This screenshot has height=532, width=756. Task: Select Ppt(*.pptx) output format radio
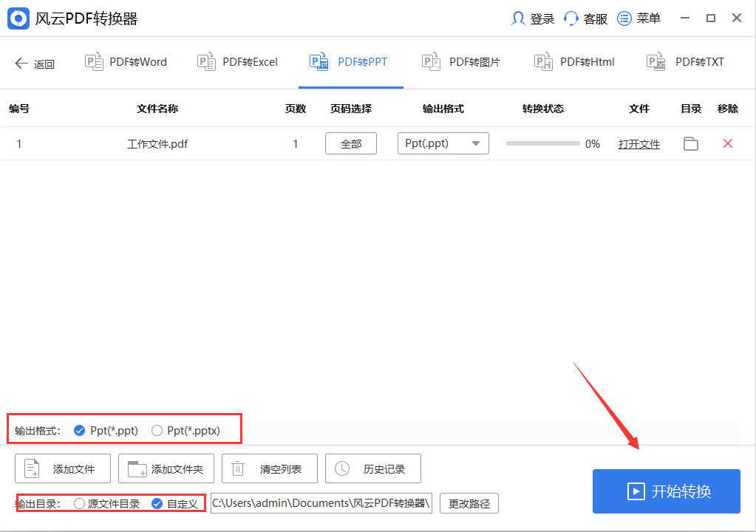pyautogui.click(x=157, y=430)
